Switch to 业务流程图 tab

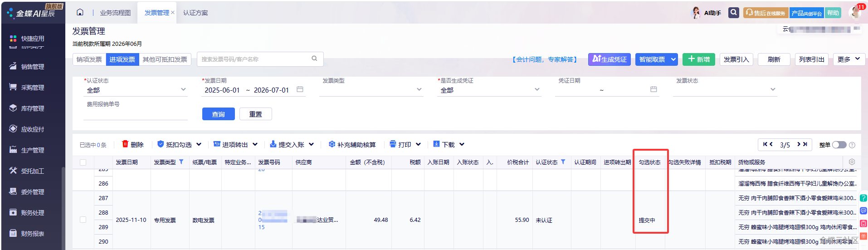point(115,13)
